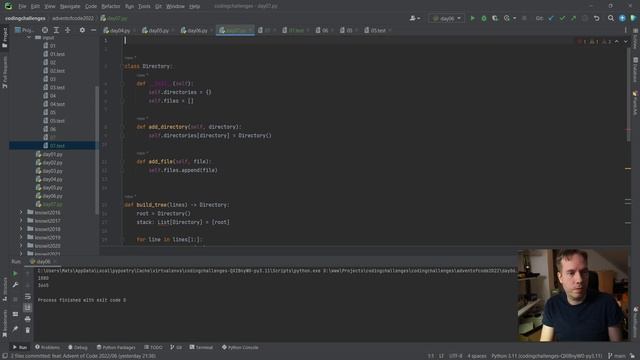Expand the knowit2017 folder

[21, 221]
